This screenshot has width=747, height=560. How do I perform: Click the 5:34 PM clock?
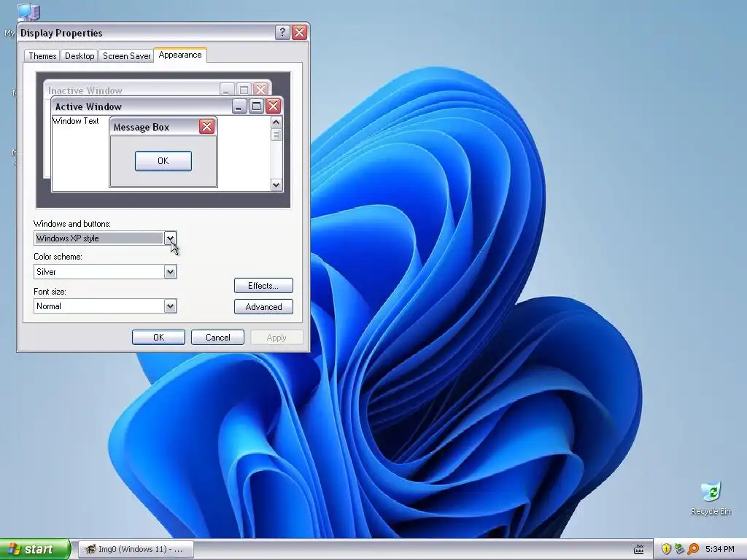[720, 549]
